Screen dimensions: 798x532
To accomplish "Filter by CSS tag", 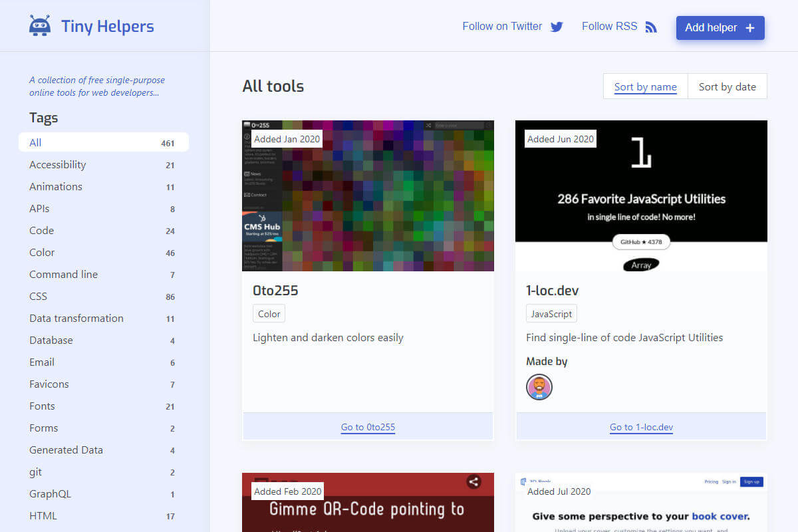I will (104, 297).
